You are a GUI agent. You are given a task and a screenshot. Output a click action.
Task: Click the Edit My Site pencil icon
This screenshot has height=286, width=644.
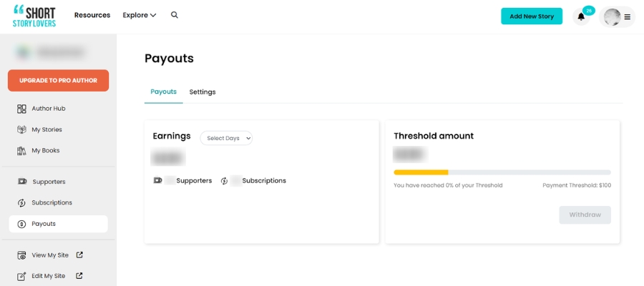click(x=21, y=276)
